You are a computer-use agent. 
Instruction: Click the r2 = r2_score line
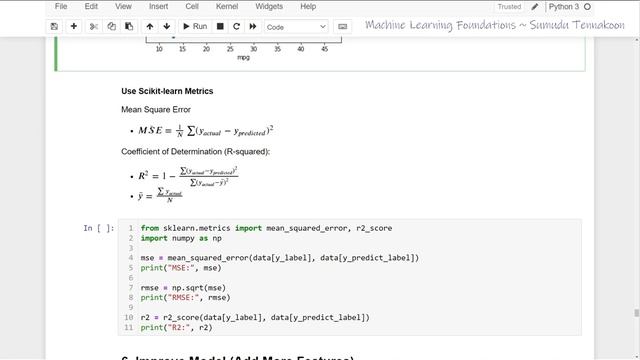click(x=255, y=318)
